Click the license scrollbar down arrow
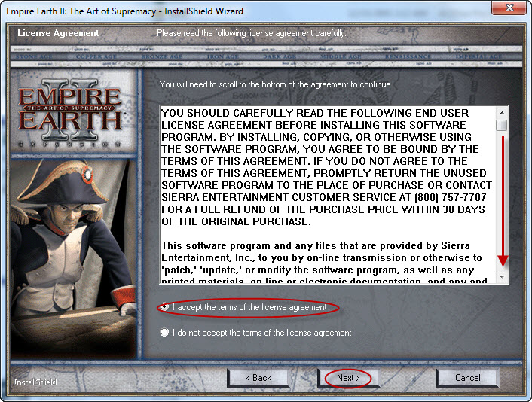The image size is (532, 402). pyautogui.click(x=502, y=276)
